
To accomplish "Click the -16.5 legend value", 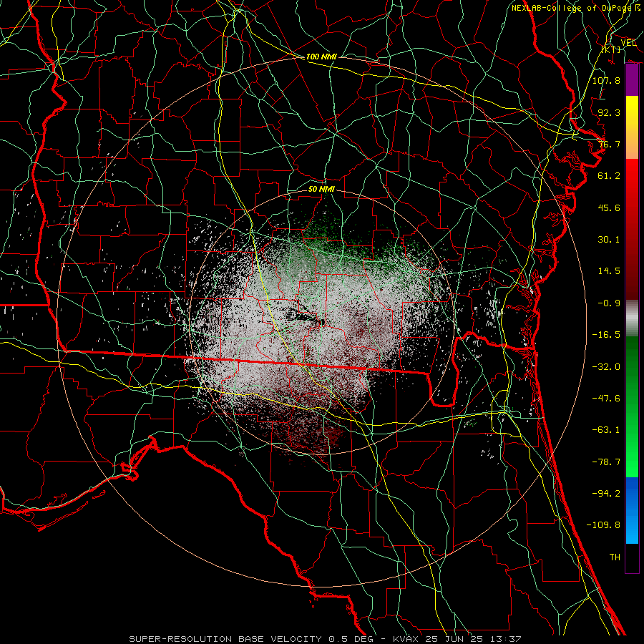I will click(606, 335).
